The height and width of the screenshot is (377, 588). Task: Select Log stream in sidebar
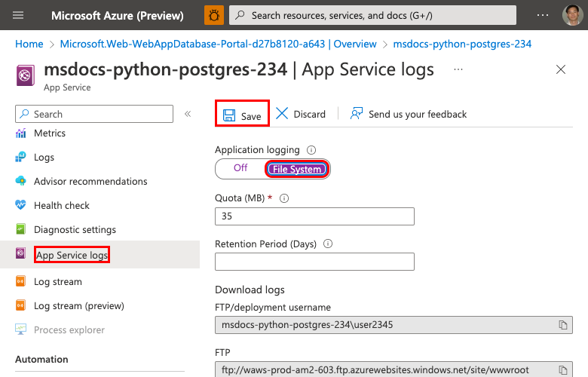57,282
